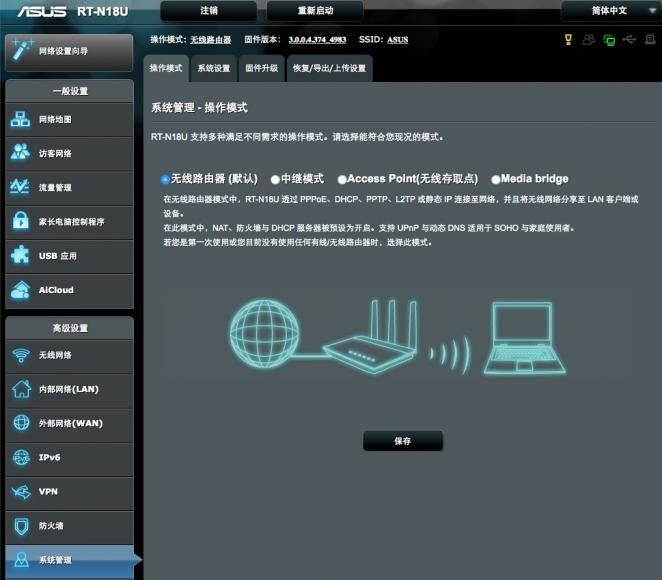This screenshot has height=580, width=662.
Task: Open the traffic manager icon (流量管理)
Action: coord(20,187)
